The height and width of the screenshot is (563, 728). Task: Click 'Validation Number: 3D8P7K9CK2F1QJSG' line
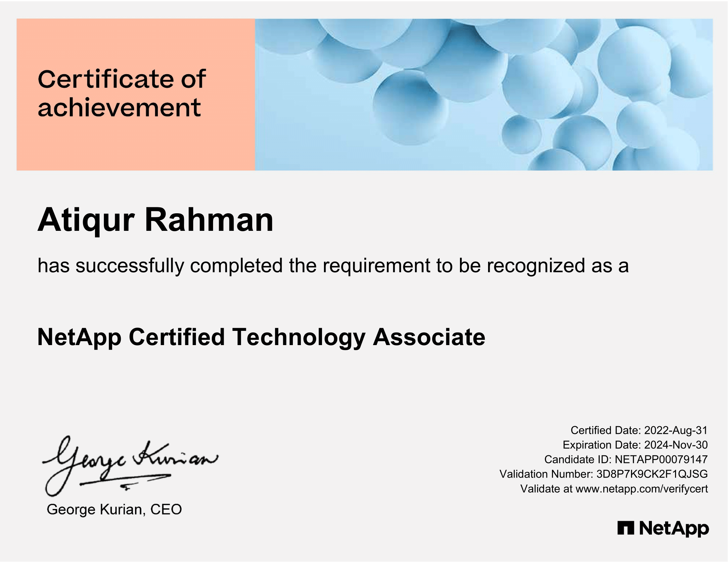coord(603,475)
